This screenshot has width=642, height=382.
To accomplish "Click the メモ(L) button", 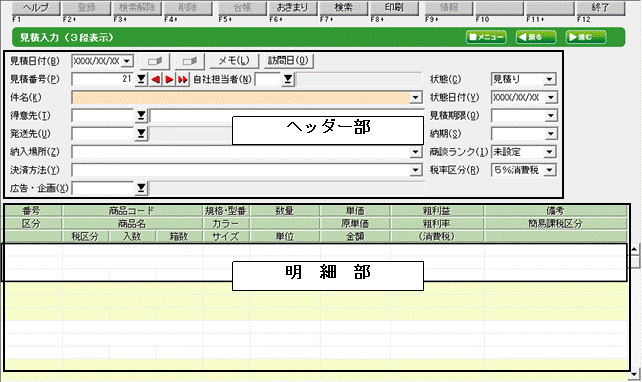I will (234, 61).
